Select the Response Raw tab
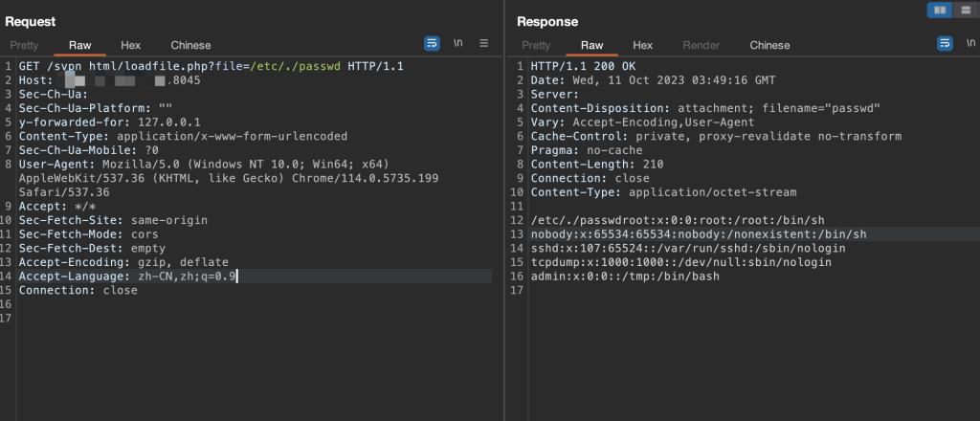The height and width of the screenshot is (421, 980). 591,45
